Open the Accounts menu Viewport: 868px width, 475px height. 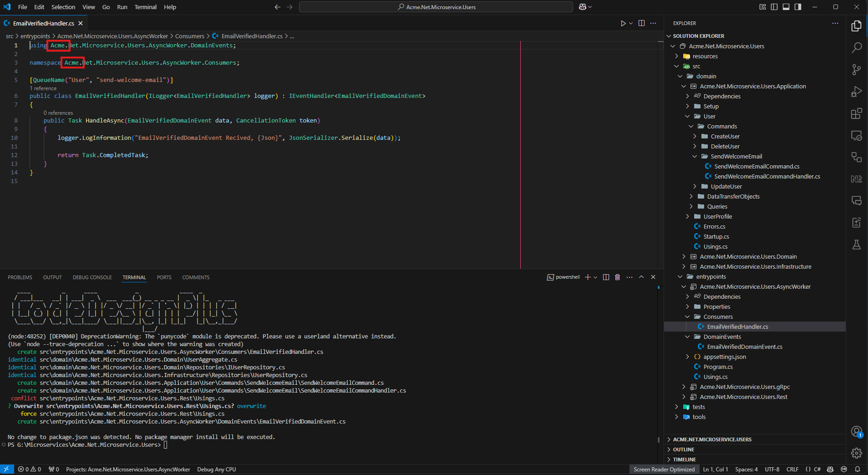[x=856, y=431]
